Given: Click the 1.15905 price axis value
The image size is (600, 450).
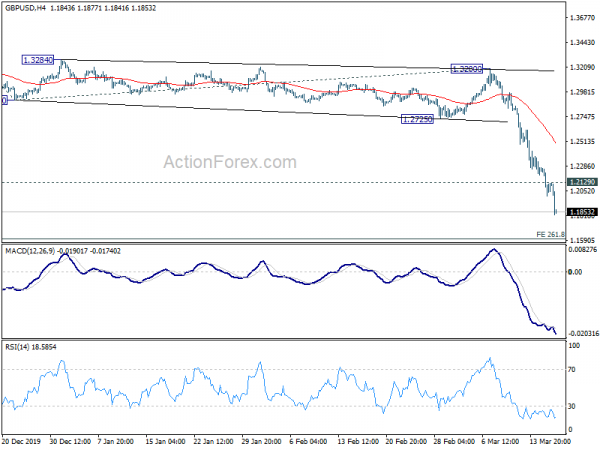Looking at the screenshot, I should point(582,241).
